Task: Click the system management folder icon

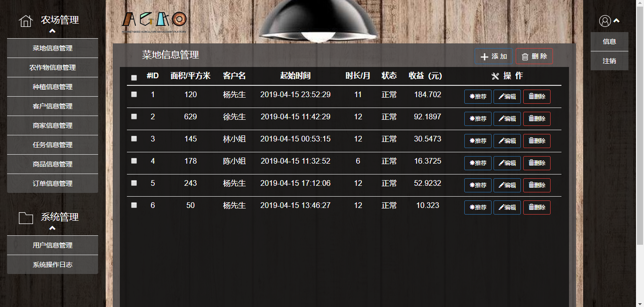Action: [25, 218]
